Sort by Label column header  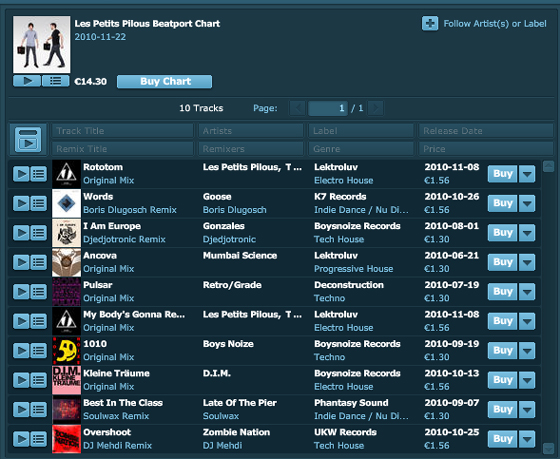(361, 131)
